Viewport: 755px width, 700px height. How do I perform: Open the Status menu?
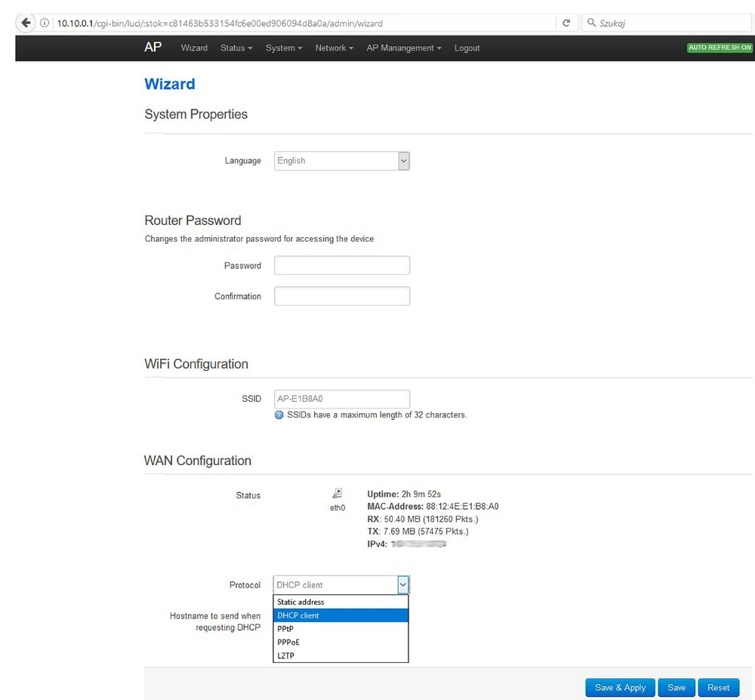click(236, 48)
